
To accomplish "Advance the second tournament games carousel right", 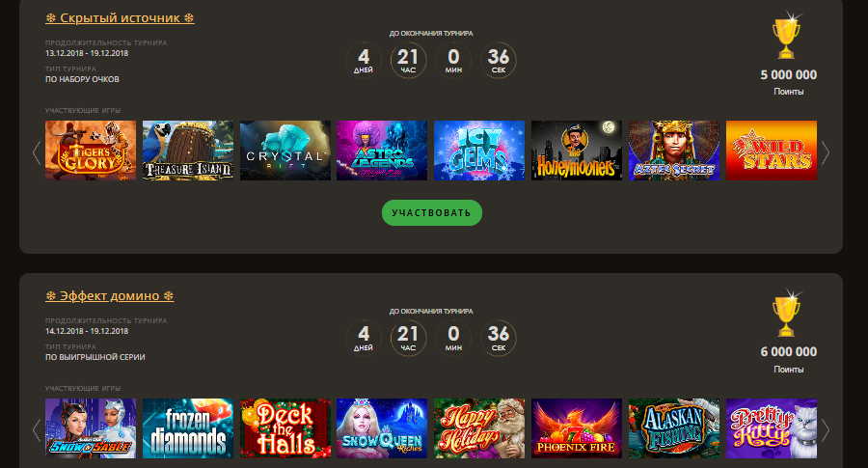I will click(826, 430).
